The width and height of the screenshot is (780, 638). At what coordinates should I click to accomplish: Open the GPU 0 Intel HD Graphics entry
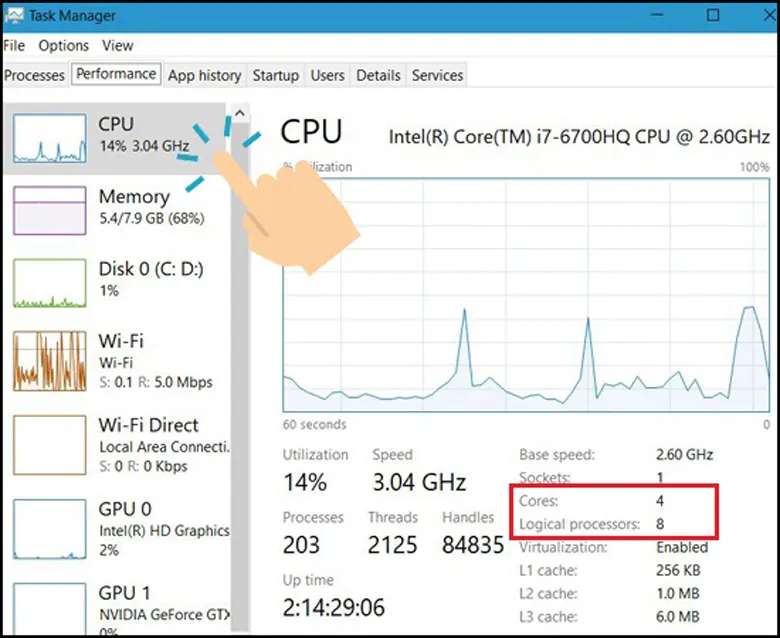(x=117, y=529)
